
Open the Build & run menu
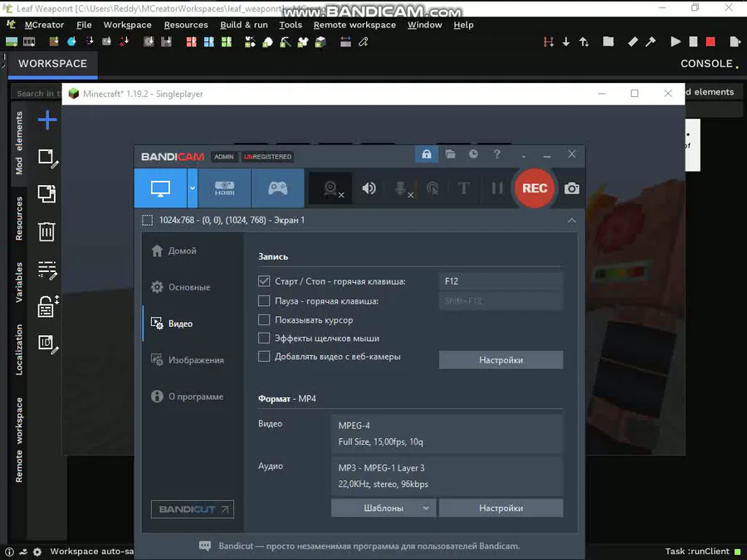coord(244,25)
